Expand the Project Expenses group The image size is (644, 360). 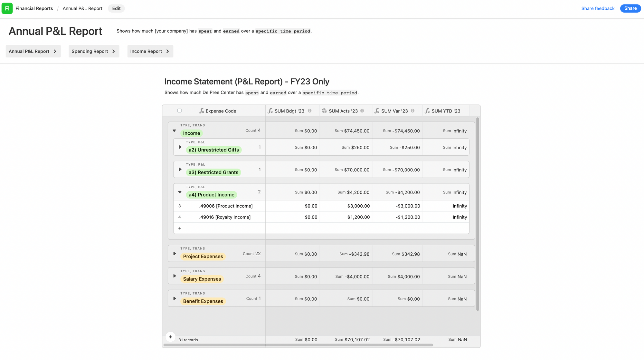pos(175,254)
